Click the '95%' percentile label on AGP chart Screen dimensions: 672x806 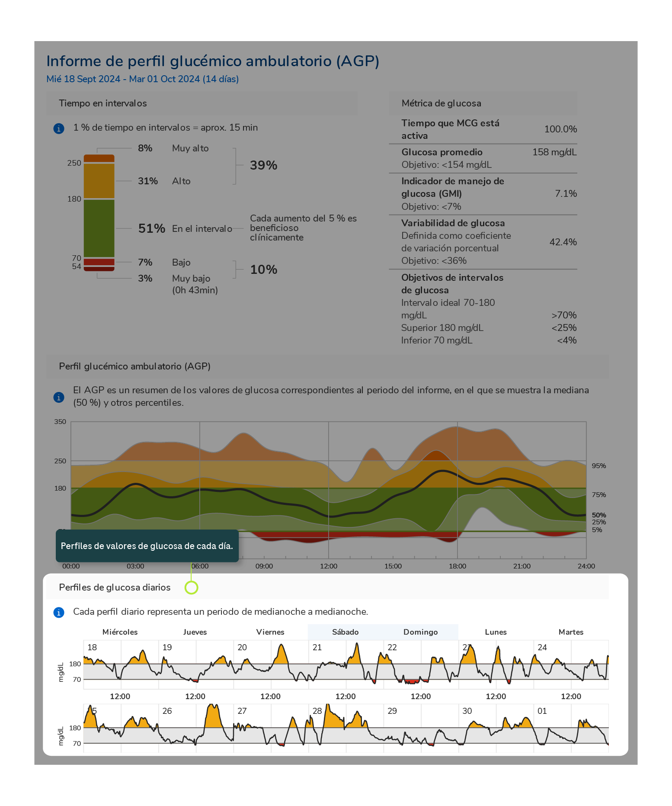tap(599, 466)
